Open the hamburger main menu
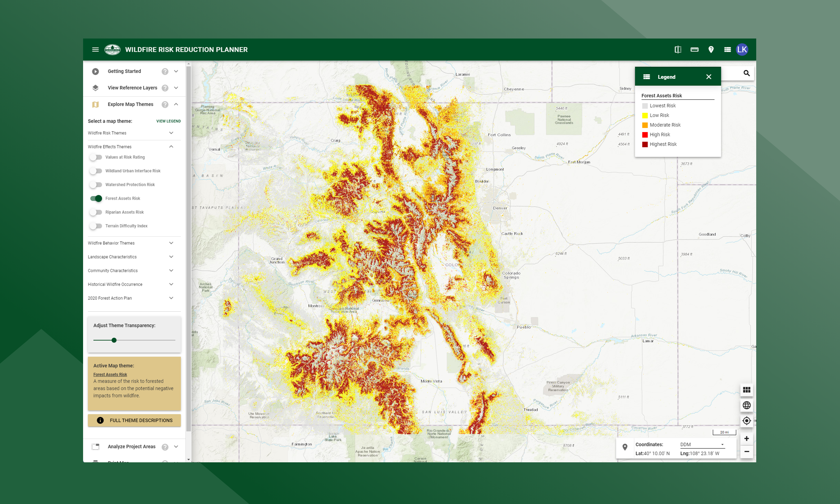Screen dimensions: 840x504 [95, 50]
